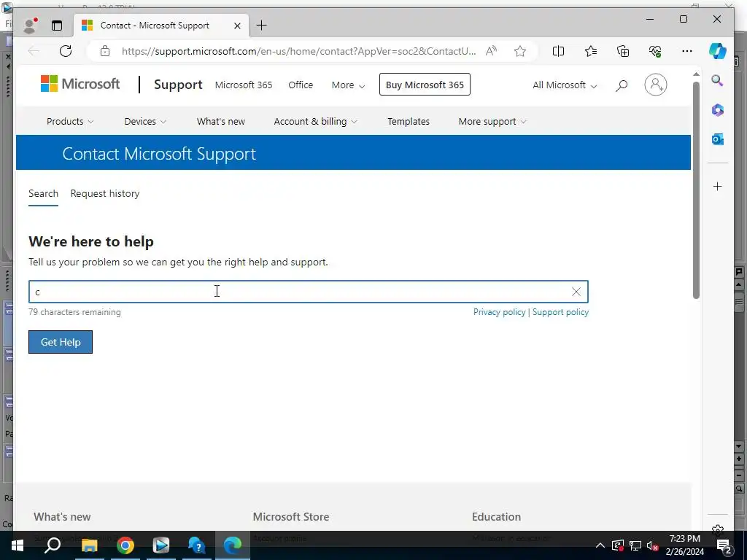This screenshot has height=560, width=747.
Task: Expand the More dropdown
Action: click(348, 85)
